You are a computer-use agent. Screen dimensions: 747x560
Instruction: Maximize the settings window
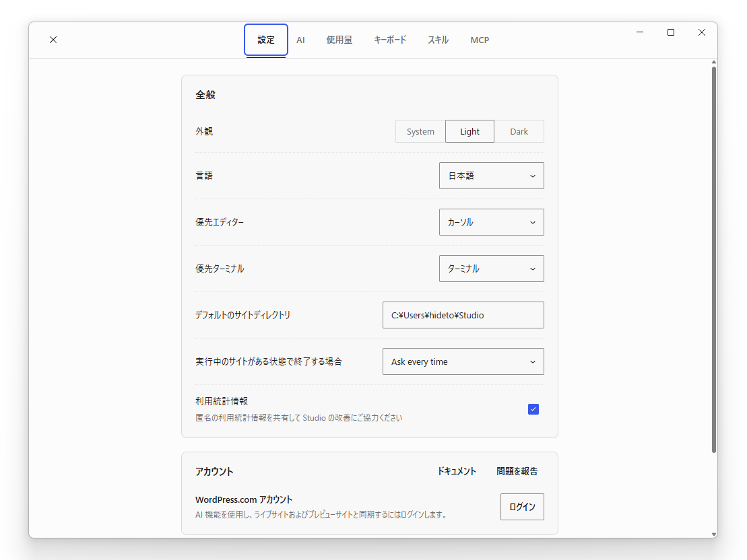671,32
